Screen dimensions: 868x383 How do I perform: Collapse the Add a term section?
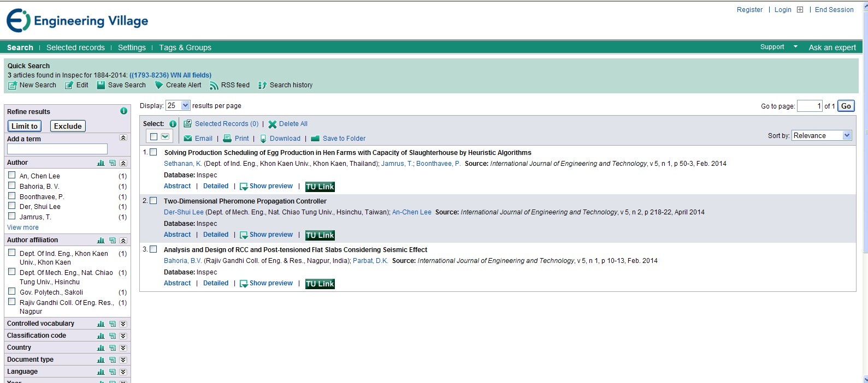123,138
